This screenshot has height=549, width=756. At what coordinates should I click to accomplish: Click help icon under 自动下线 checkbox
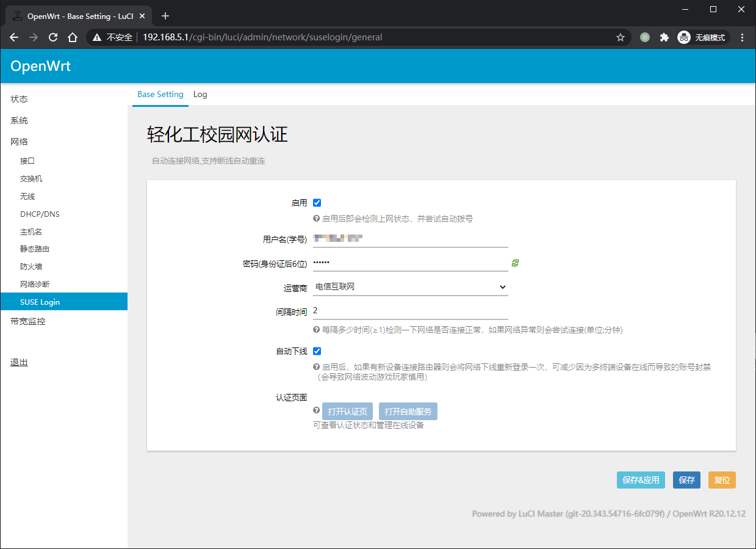tap(316, 366)
